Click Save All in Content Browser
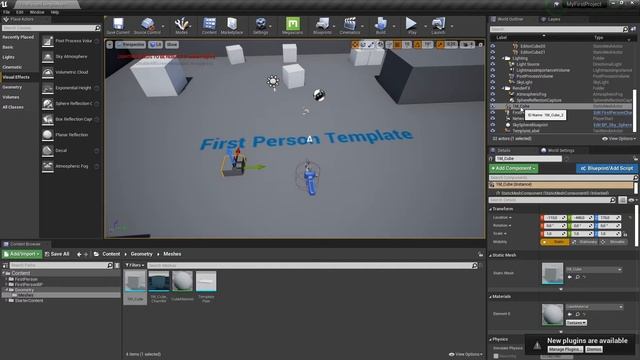 57,254
